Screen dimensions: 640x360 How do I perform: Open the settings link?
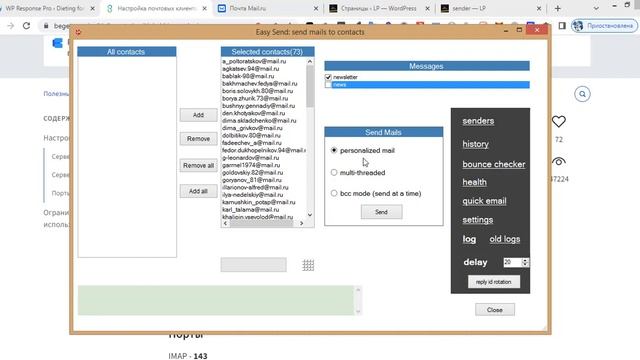point(478,220)
